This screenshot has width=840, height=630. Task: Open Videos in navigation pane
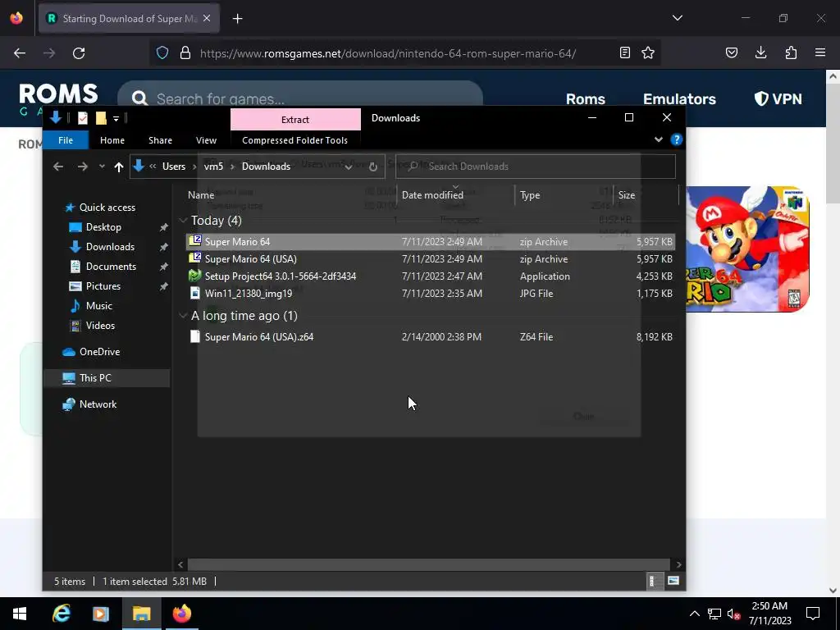(100, 325)
